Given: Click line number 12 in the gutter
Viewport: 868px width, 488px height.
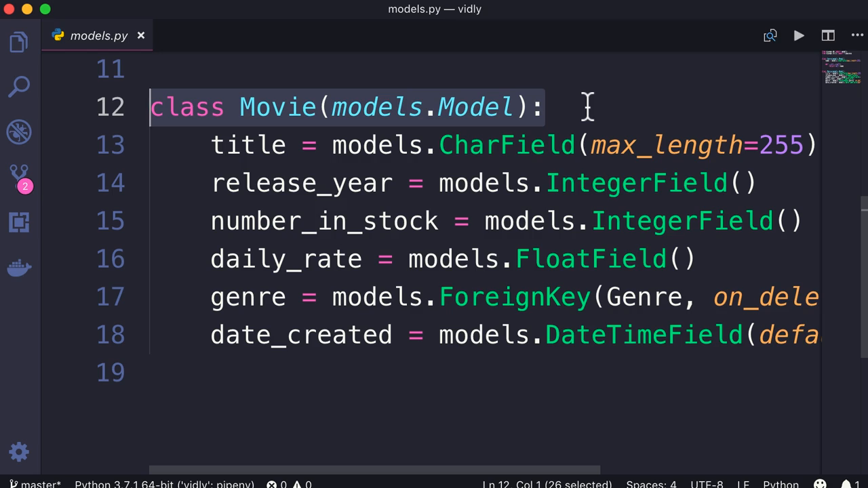Looking at the screenshot, I should click(111, 107).
